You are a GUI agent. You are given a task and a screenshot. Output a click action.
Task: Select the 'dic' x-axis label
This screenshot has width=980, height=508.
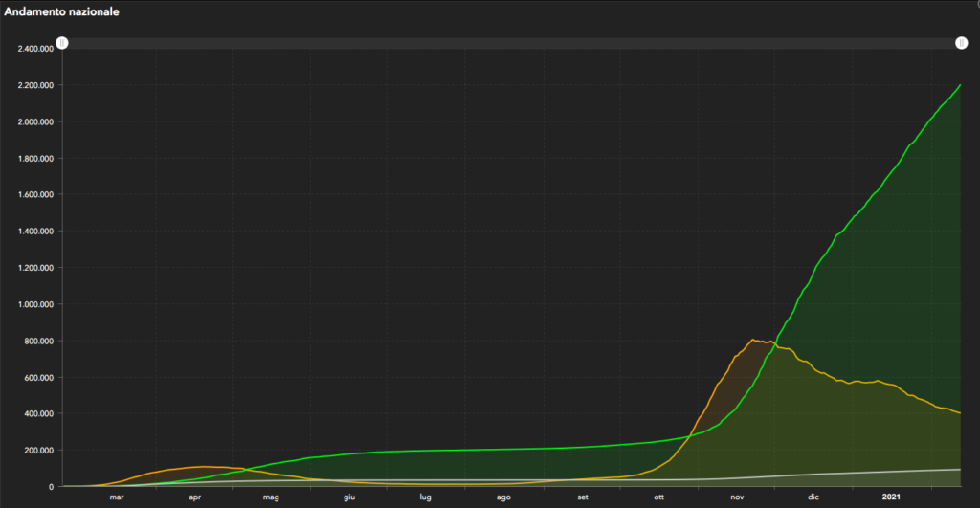click(813, 497)
